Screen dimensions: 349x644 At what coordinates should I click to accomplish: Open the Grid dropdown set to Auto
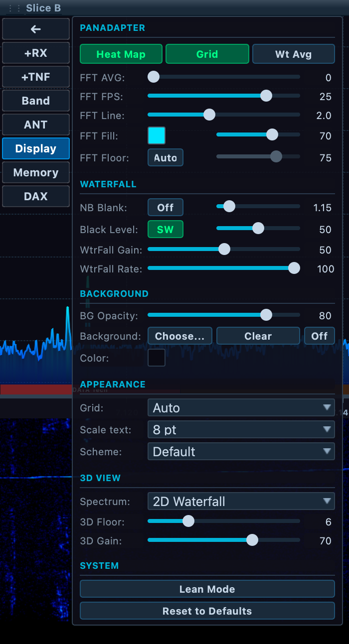pyautogui.click(x=241, y=407)
